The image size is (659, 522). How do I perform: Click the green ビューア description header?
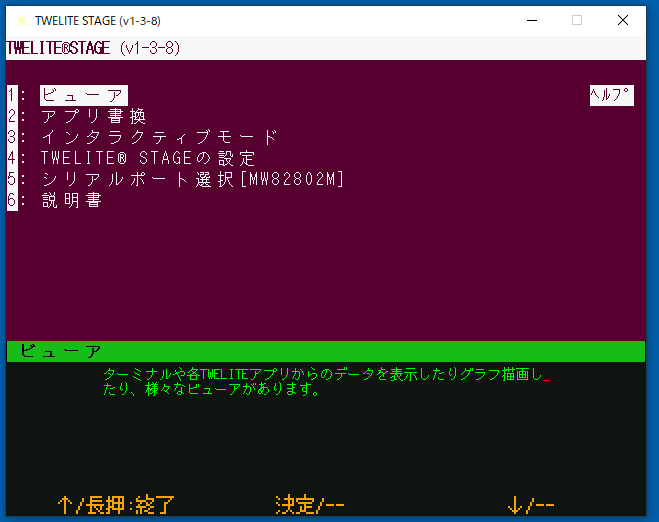326,351
